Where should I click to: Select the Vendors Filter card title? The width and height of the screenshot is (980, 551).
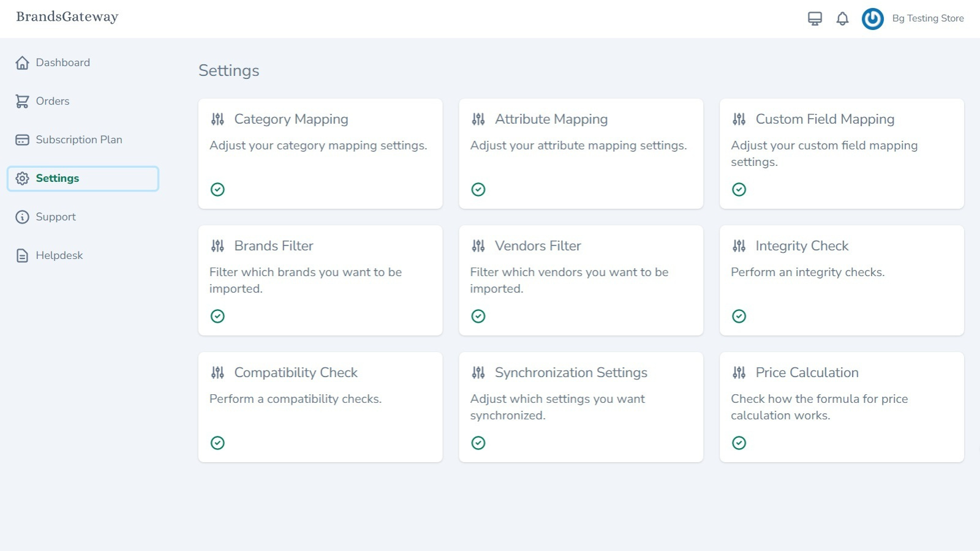click(x=538, y=246)
